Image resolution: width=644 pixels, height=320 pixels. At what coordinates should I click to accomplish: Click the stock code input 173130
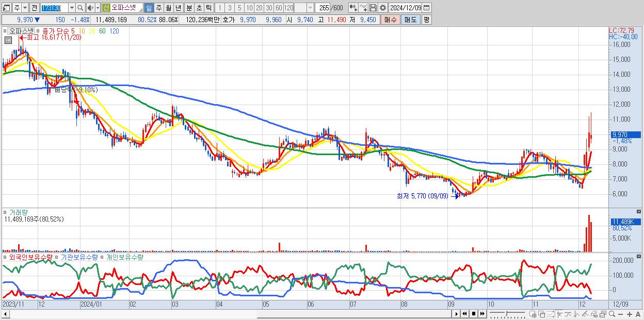click(54, 8)
